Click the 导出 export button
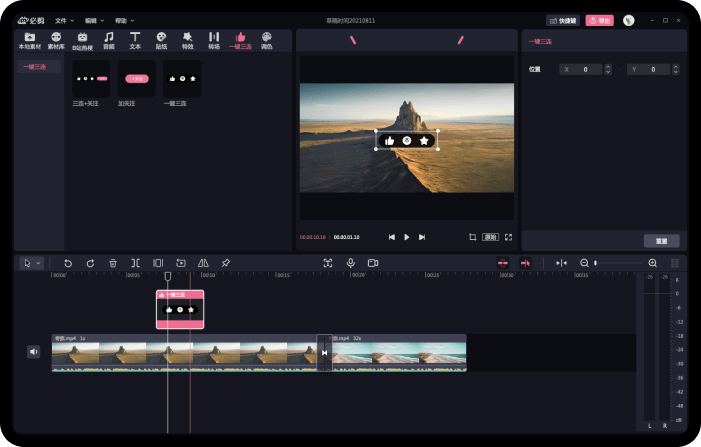Screen dimensions: 701x447 coord(599,20)
